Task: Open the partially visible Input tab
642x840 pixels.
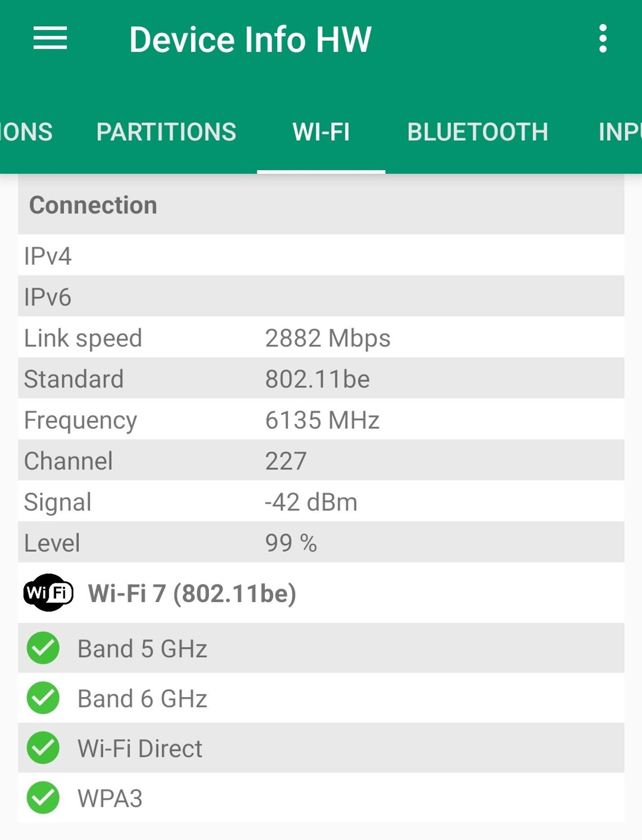Action: [x=620, y=132]
